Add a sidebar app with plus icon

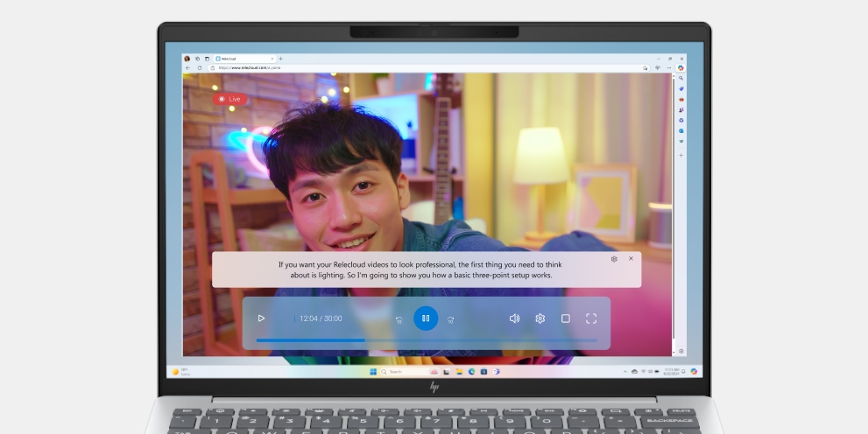click(681, 156)
